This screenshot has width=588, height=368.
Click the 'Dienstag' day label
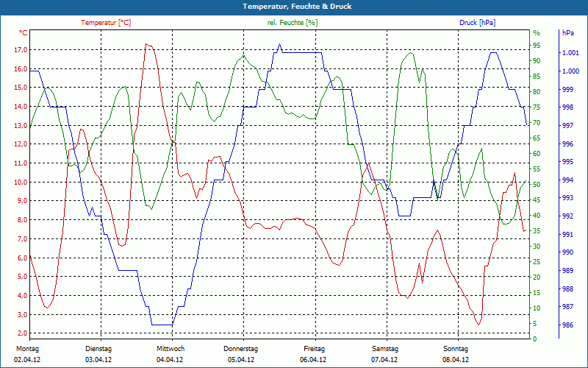point(98,349)
